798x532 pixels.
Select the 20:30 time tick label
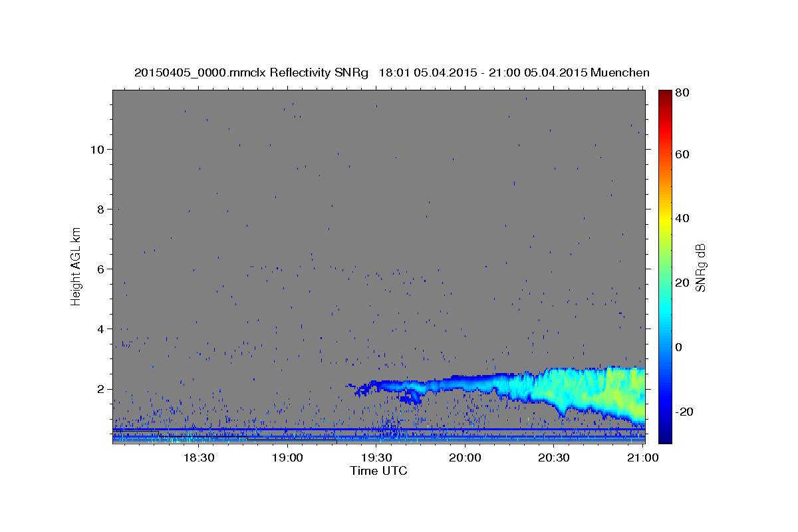click(x=554, y=458)
